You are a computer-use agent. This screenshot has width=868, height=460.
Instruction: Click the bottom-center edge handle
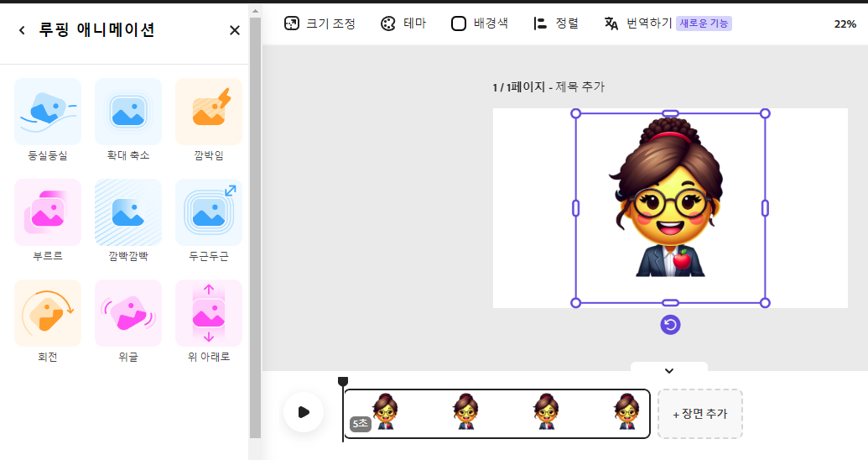tap(670, 302)
